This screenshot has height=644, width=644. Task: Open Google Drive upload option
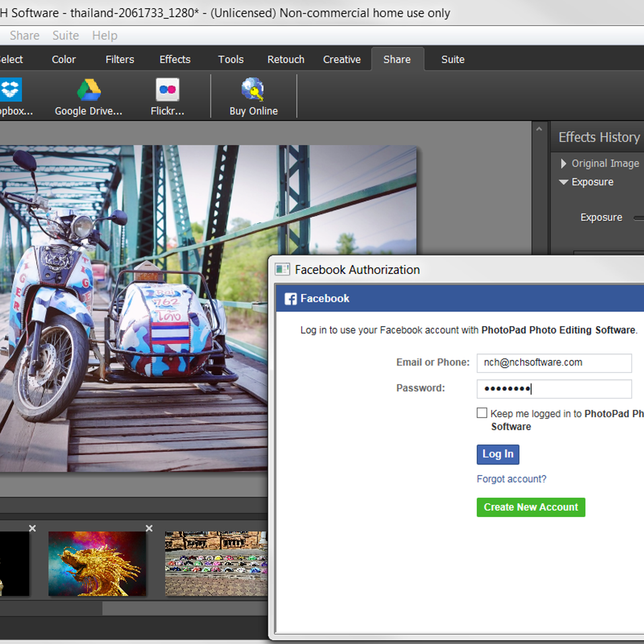pyautogui.click(x=89, y=97)
